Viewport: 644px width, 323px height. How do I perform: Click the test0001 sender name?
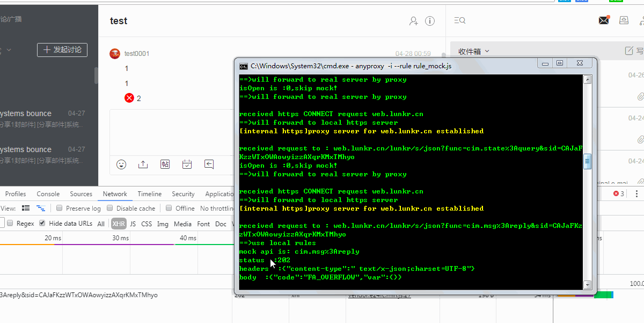pyautogui.click(x=137, y=54)
